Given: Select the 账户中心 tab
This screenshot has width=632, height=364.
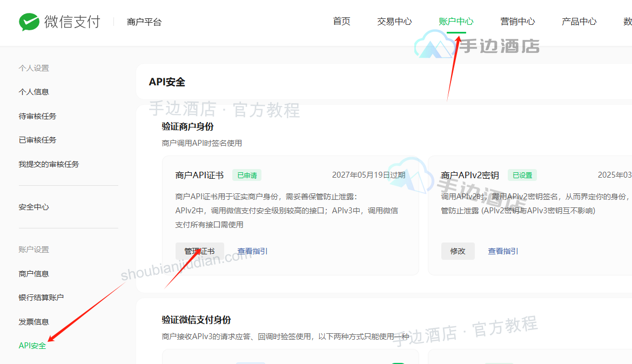Looking at the screenshot, I should [x=456, y=22].
